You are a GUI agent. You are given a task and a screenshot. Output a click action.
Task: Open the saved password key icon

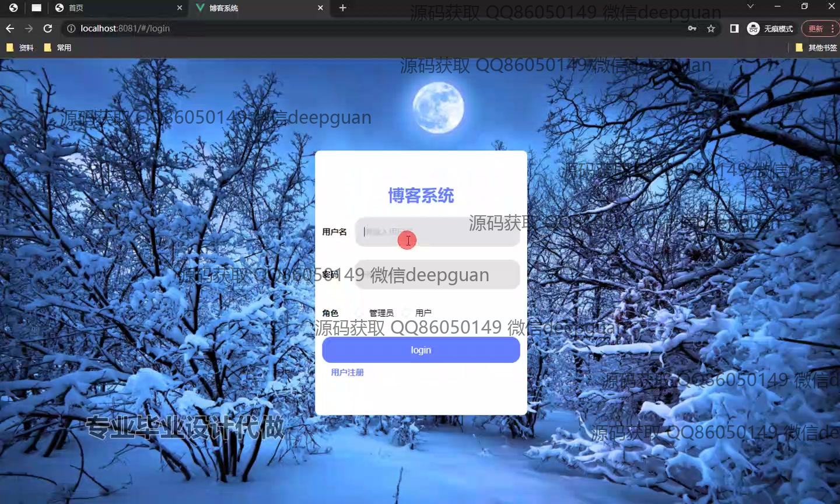[692, 28]
